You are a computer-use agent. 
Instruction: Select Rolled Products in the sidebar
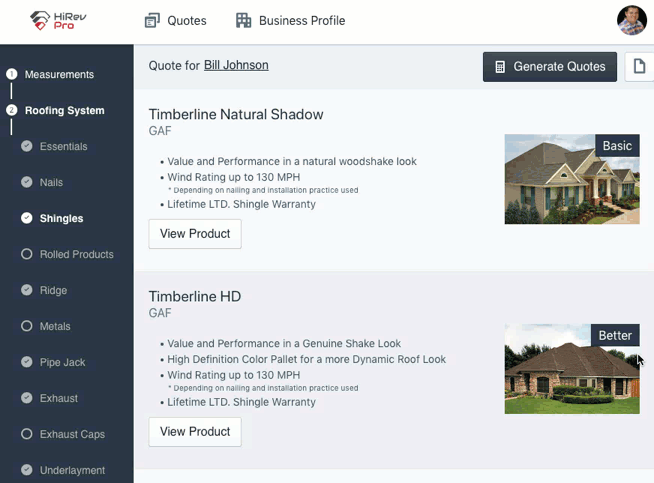[x=77, y=254]
